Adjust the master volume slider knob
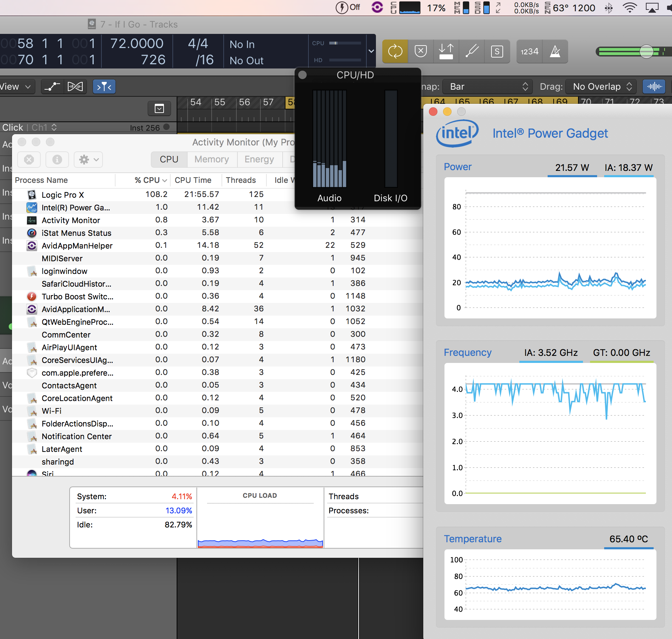Image resolution: width=672 pixels, height=639 pixels. click(646, 52)
